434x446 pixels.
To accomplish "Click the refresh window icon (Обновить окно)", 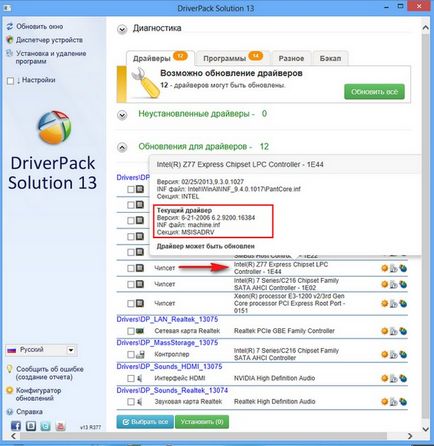I will 10,26.
